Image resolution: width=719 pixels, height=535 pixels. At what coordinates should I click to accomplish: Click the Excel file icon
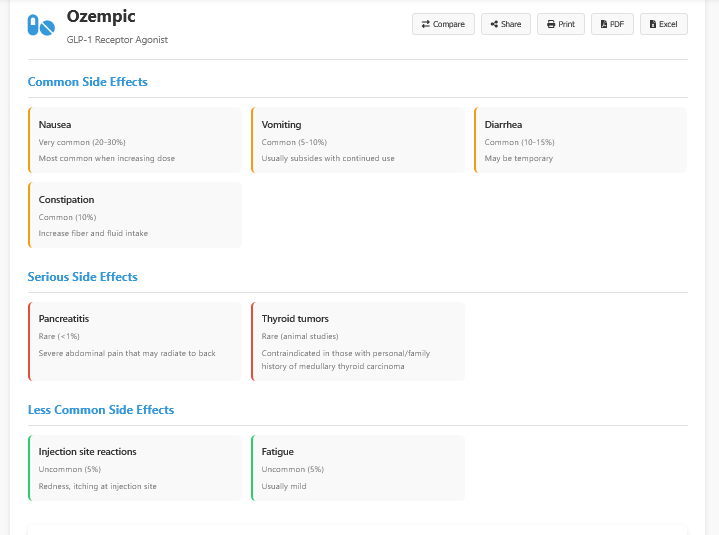tap(653, 24)
